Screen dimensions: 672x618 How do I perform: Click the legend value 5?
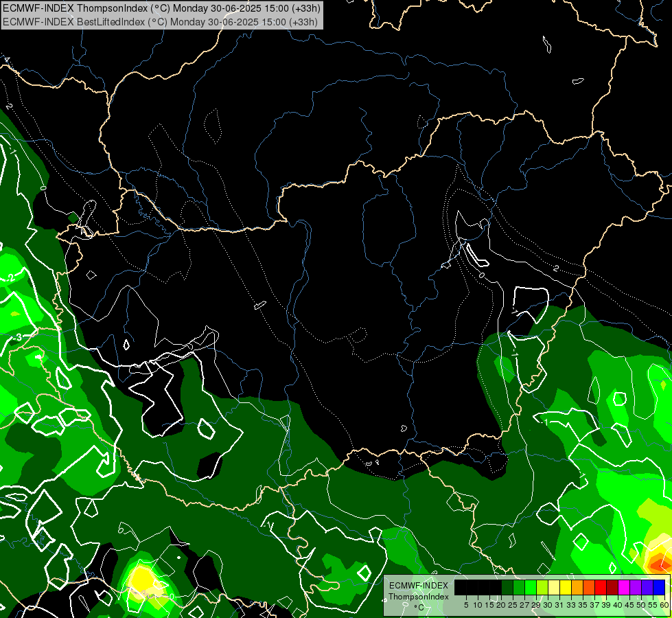466,605
